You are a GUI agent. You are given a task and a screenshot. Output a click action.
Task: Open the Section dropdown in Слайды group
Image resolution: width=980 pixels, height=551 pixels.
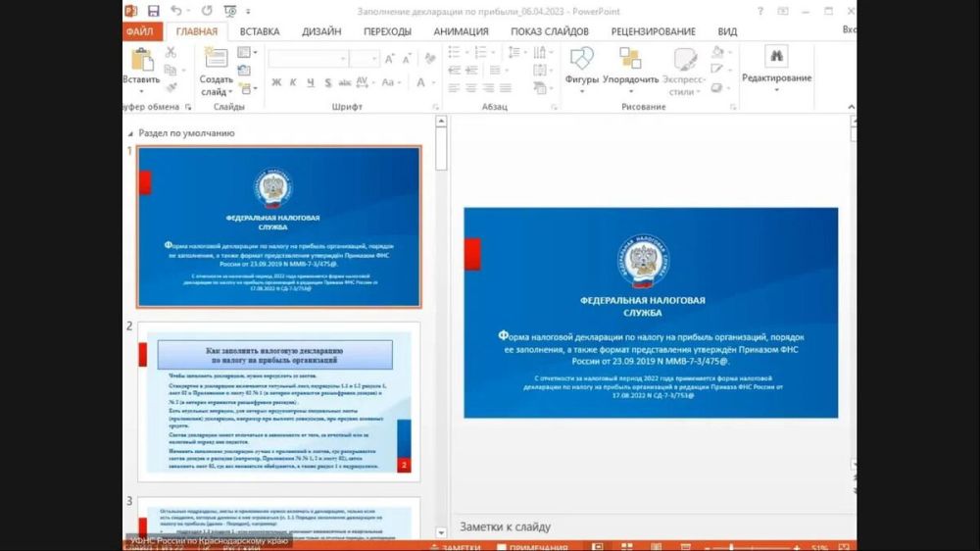248,88
